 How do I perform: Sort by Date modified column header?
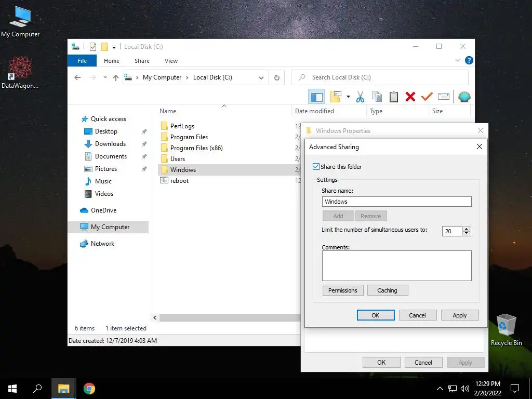point(314,111)
